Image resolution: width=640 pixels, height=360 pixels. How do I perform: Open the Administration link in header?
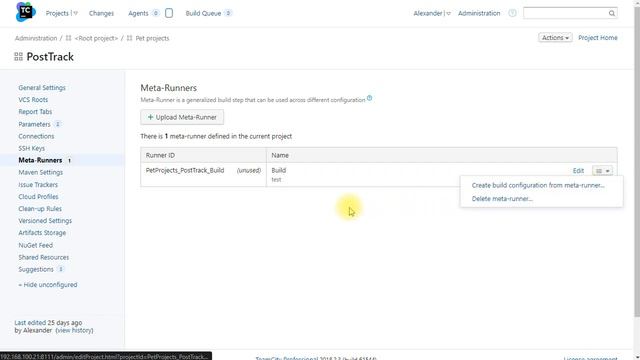pyautogui.click(x=479, y=13)
